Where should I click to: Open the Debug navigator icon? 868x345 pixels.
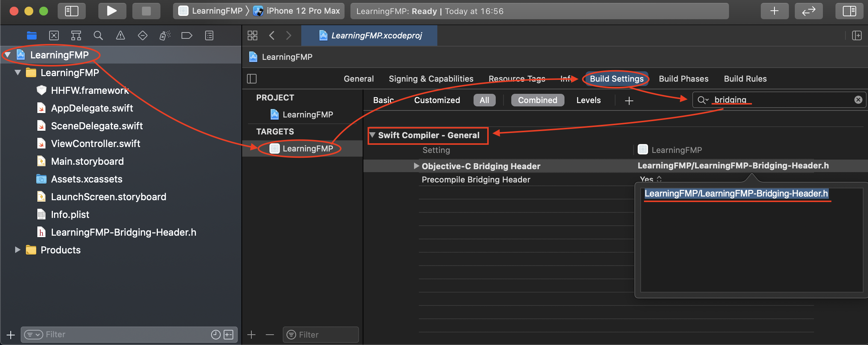[165, 35]
